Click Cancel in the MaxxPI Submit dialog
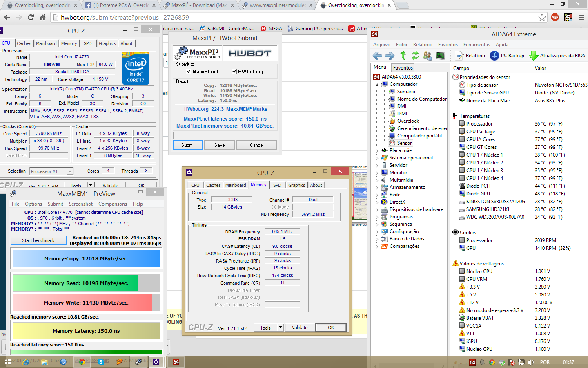 257,145
